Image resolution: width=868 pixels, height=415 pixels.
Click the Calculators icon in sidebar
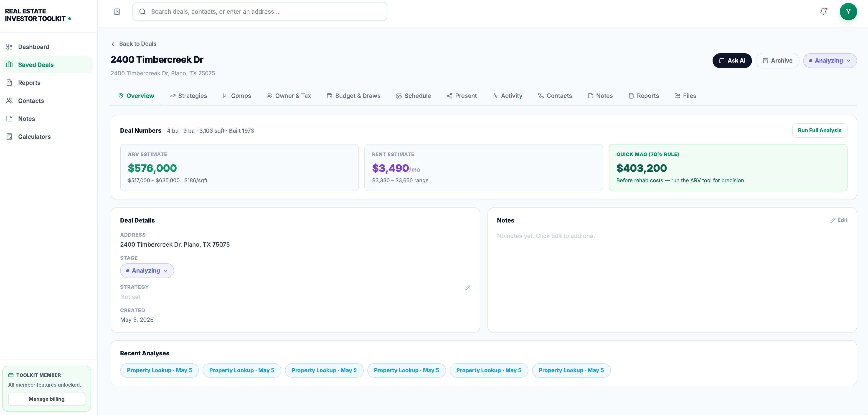(9, 137)
